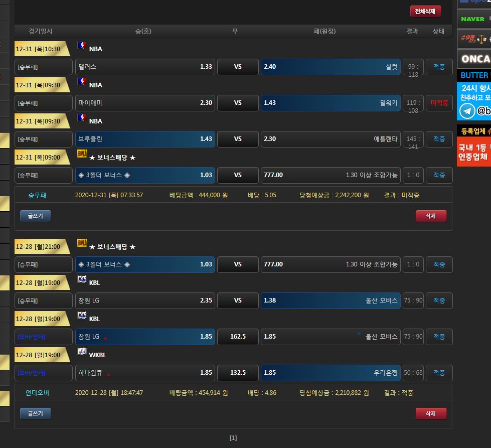Click 삭제 for the 12-31 bet slip
This screenshot has height=448, width=491.
pyautogui.click(x=430, y=216)
